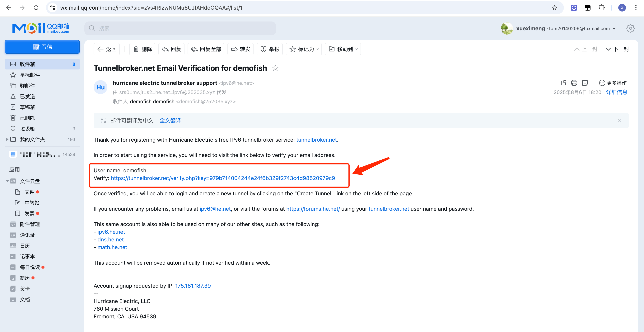The image size is (644, 332).
Task: Open the settings gear icon
Action: coord(630,29)
